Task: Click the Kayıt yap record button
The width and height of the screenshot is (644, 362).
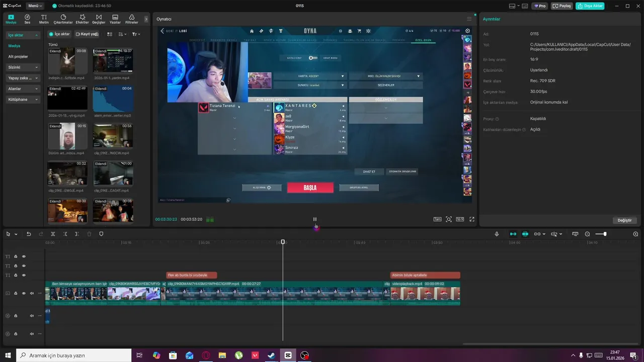Action: (87, 34)
